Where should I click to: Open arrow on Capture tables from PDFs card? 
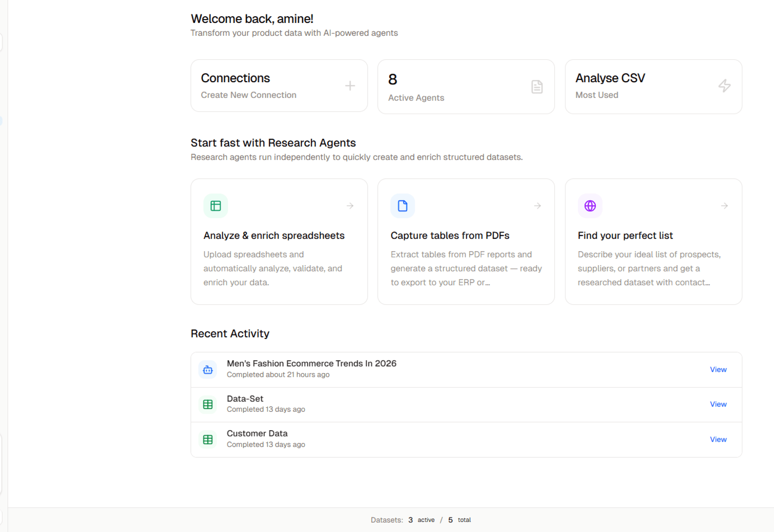tap(537, 206)
